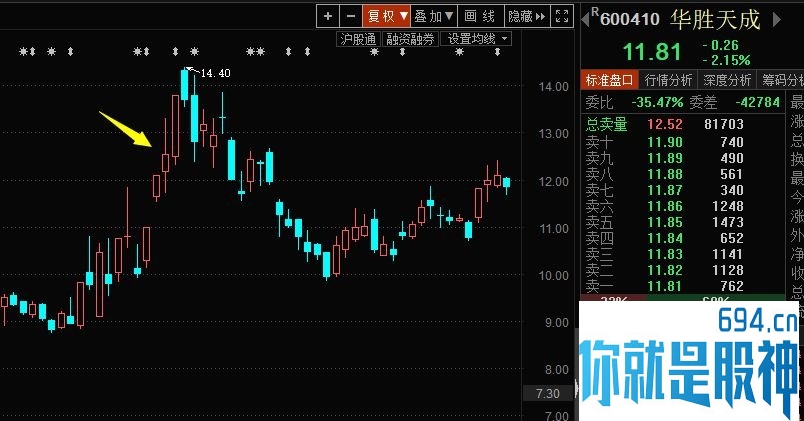Image resolution: width=804 pixels, height=421 pixels.
Task: Click the 7.30 price axis marker
Action: [x=547, y=394]
